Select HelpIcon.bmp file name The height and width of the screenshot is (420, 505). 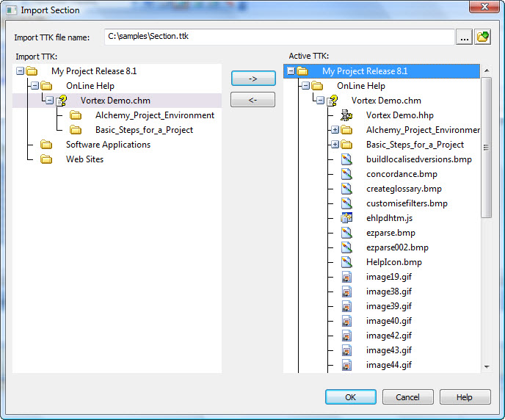point(394,262)
